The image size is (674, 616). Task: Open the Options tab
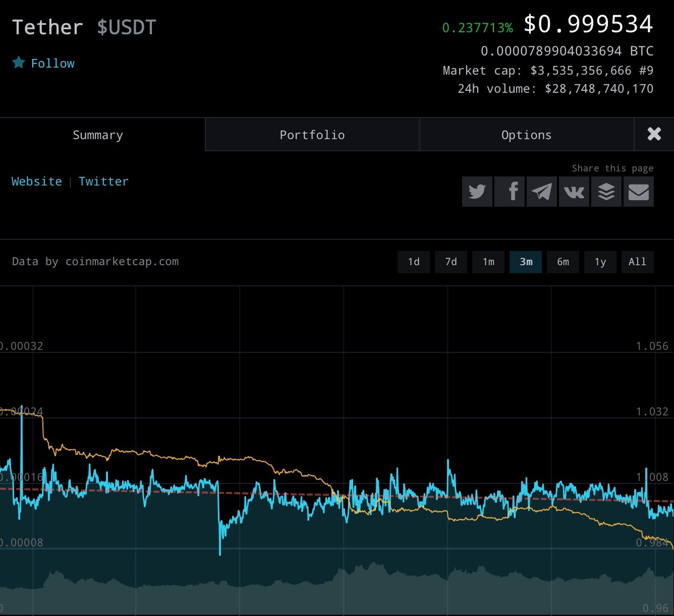click(527, 135)
